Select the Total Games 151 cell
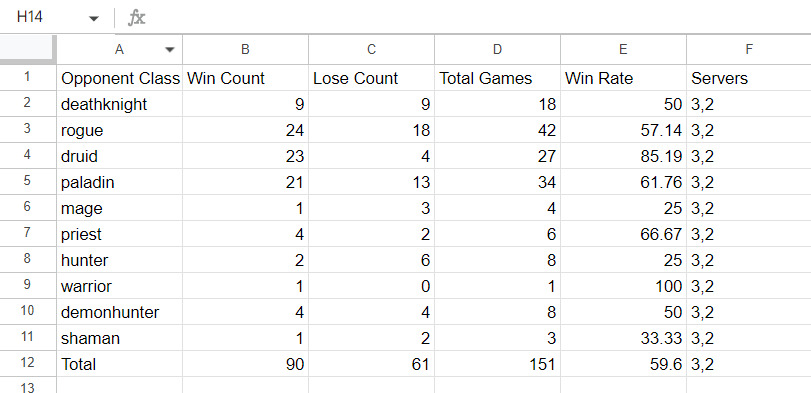811x393 pixels. [498, 364]
